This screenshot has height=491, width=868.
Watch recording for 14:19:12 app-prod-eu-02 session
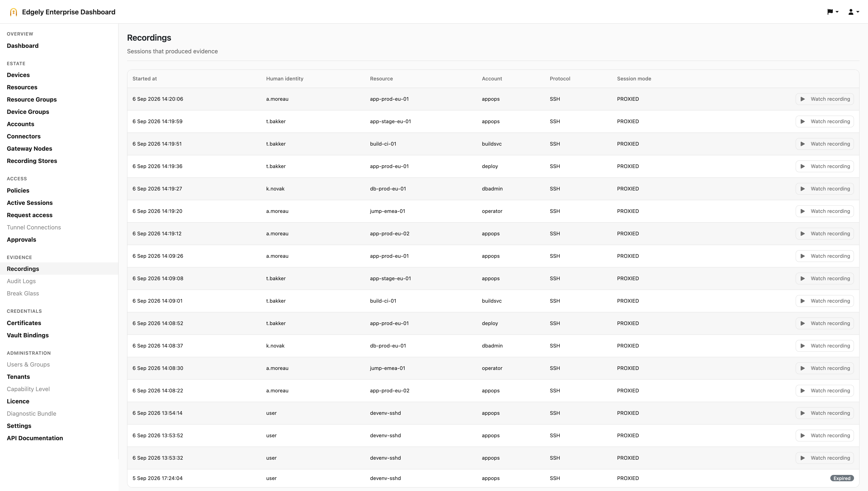(824, 234)
